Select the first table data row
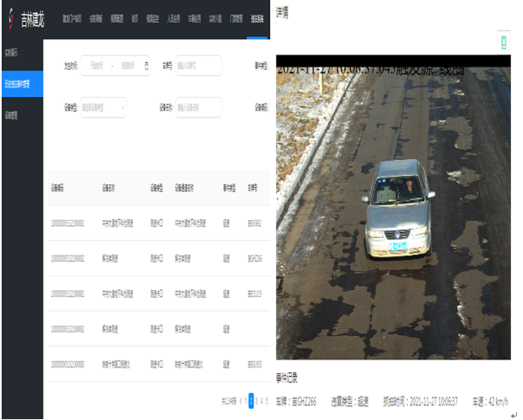Screen dimensions: 523x420 [158, 223]
